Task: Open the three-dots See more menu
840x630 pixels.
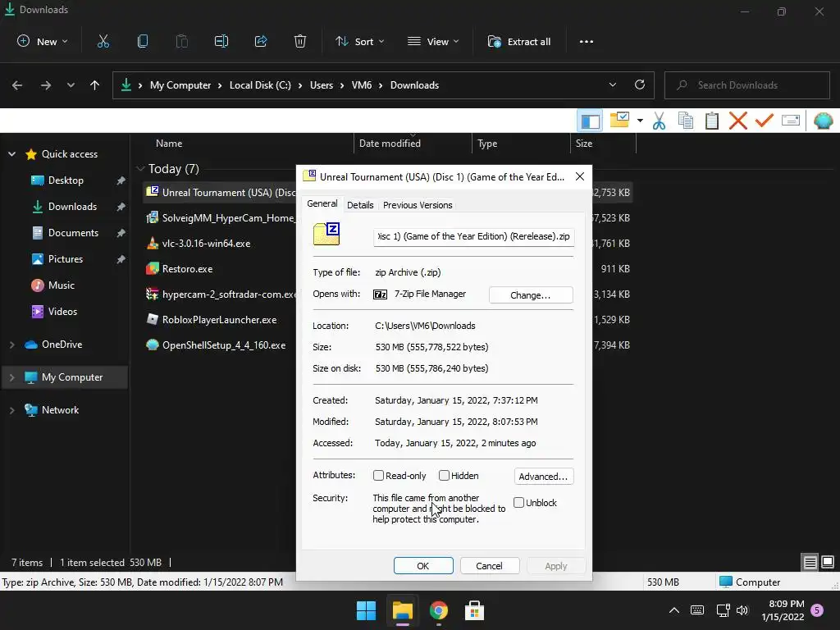Action: [x=586, y=41]
